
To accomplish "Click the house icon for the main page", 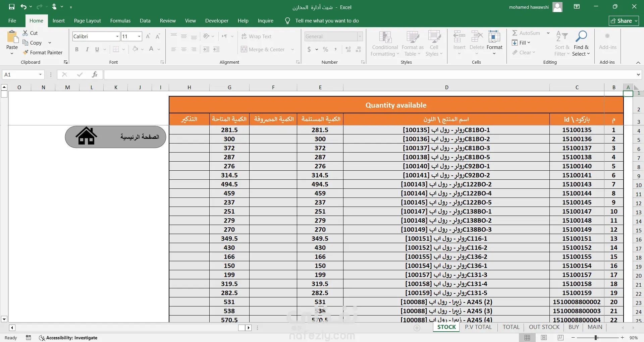I will 86,136.
